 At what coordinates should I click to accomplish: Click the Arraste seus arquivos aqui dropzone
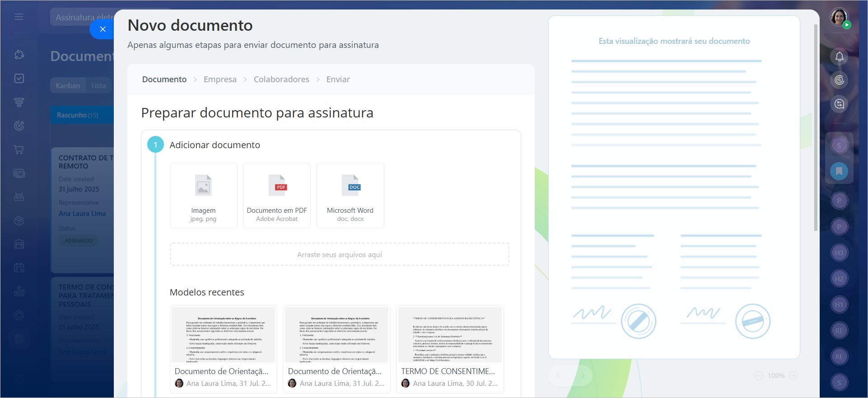click(x=339, y=254)
